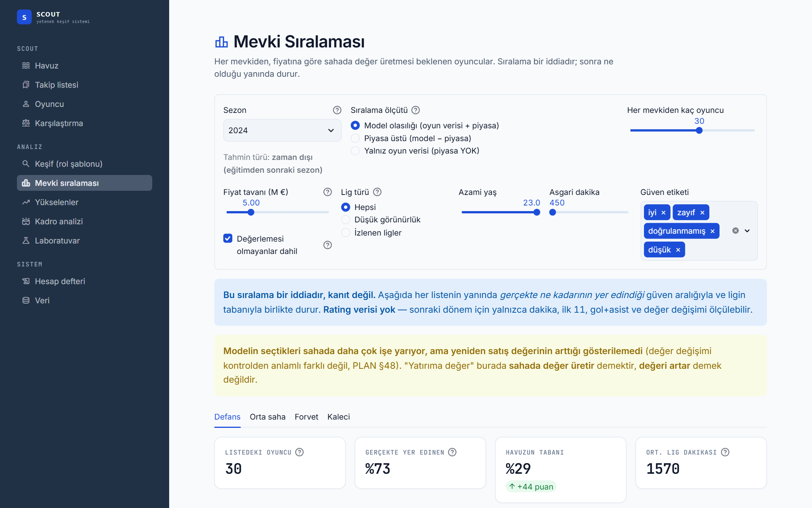
Task: Remove the zayıf tag
Action: (x=702, y=213)
